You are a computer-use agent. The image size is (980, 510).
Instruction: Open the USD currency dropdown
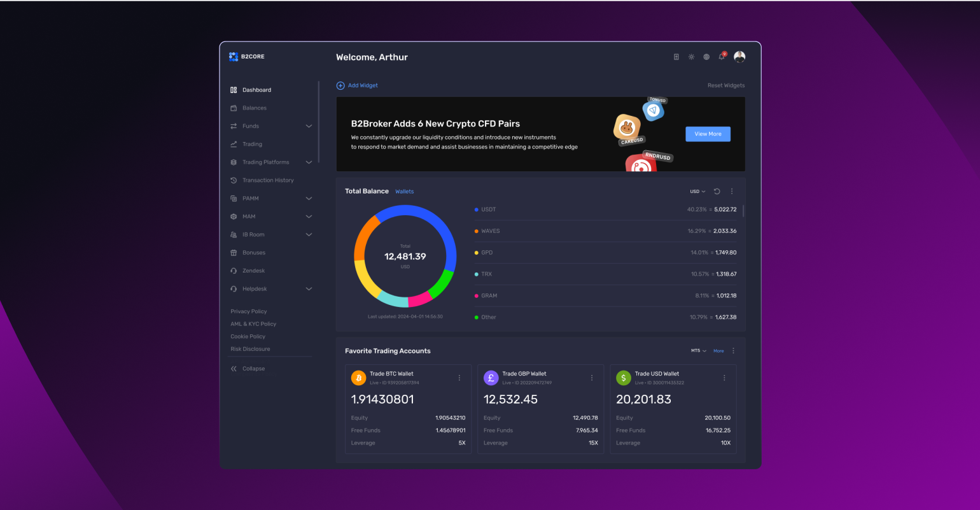[x=698, y=191]
